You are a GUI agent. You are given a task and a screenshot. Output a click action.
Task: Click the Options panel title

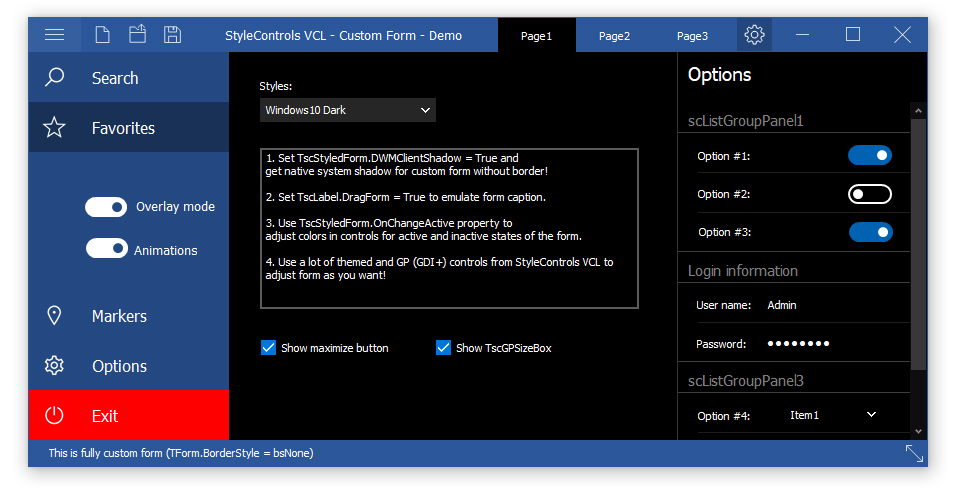click(719, 75)
